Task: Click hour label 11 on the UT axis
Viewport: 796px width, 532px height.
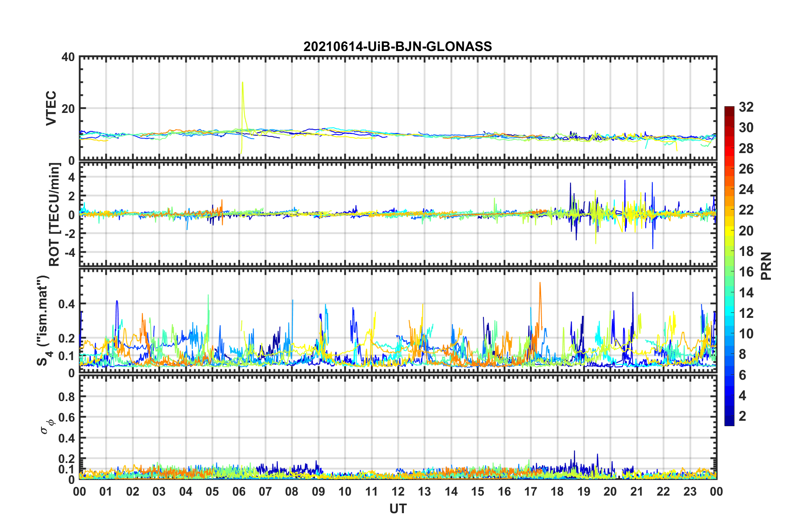Action: point(372,491)
